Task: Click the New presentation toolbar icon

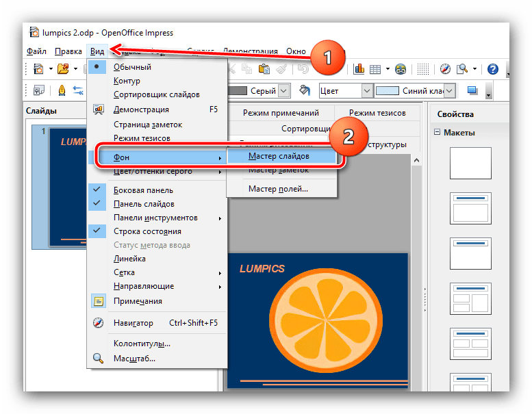Action: coord(38,69)
